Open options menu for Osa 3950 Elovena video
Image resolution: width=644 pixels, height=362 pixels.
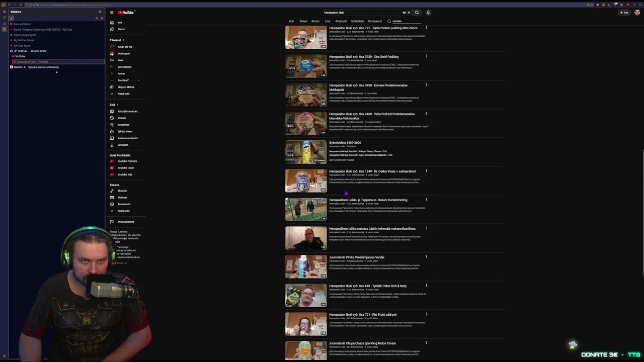[426, 85]
